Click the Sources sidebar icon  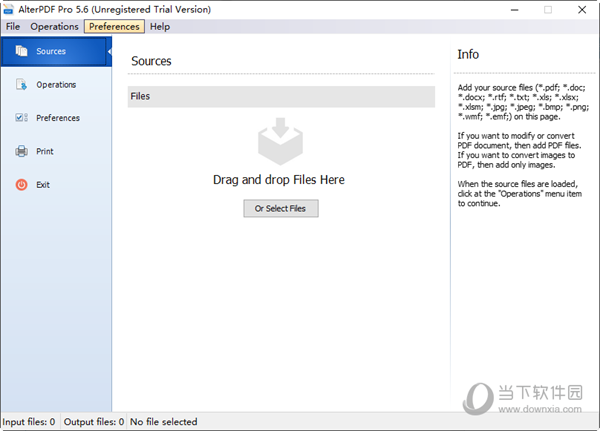click(21, 51)
